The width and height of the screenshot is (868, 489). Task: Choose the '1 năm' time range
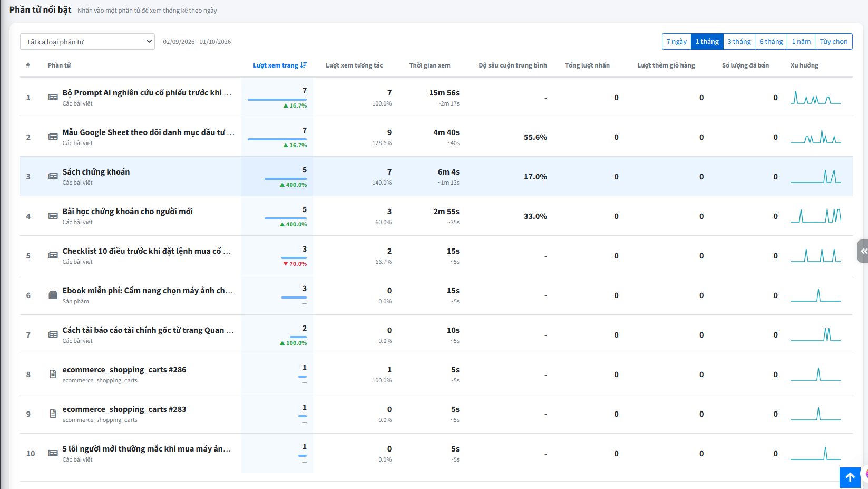click(801, 42)
